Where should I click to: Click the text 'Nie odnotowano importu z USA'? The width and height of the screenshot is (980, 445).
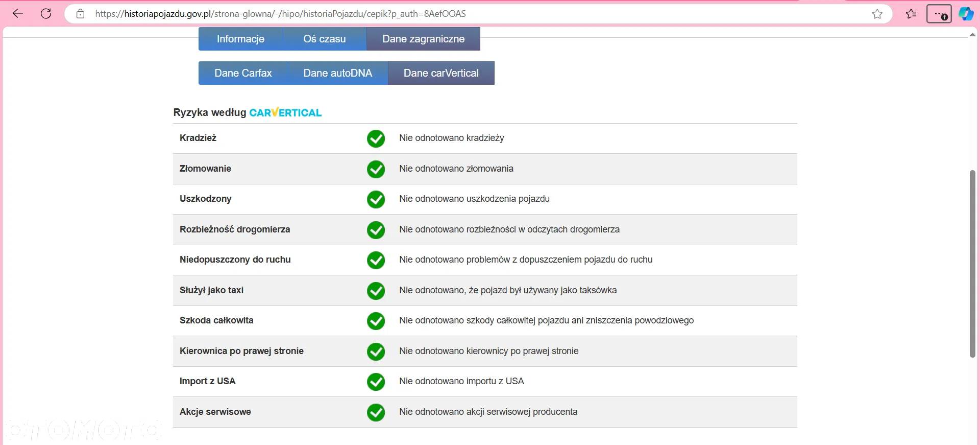pyautogui.click(x=461, y=381)
